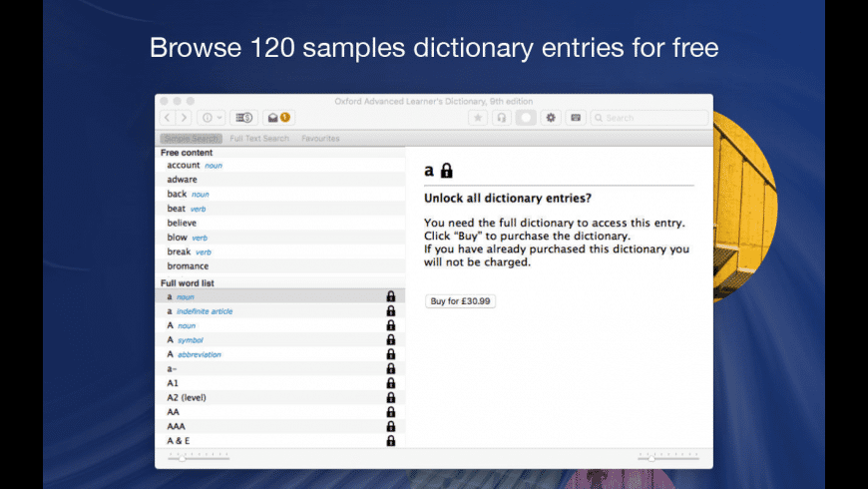Select the 'A noun' capital entry
Image resolution: width=868 pixels, height=489 pixels.
click(280, 325)
